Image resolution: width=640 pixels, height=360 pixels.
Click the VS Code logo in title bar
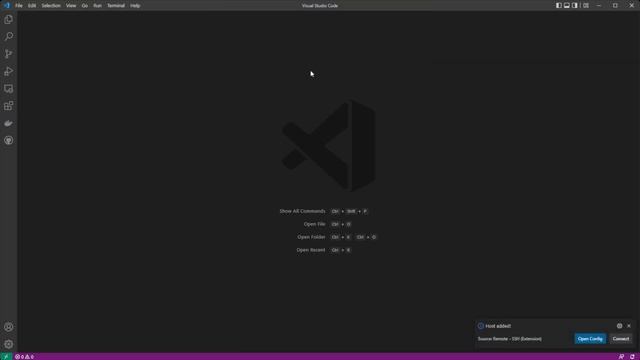[x=7, y=6]
